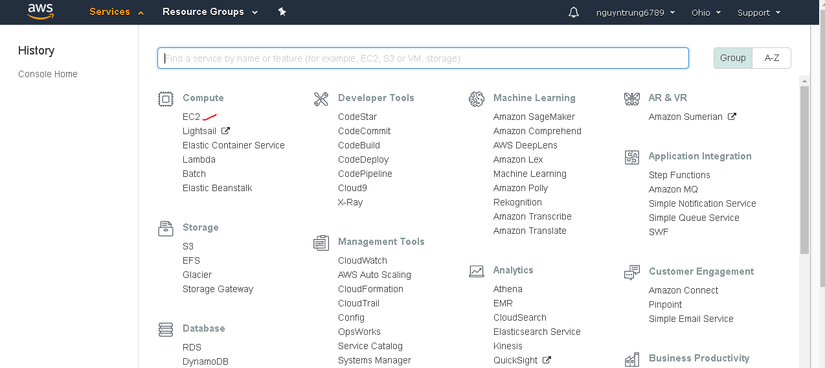The width and height of the screenshot is (825, 368).
Task: Click the external link icon beside Amazon Sumerian
Action: [731, 116]
